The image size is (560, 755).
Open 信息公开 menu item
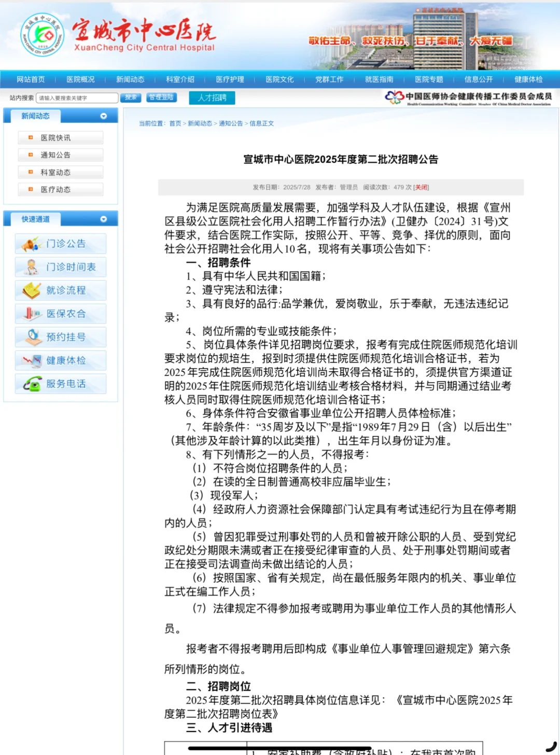[479, 79]
